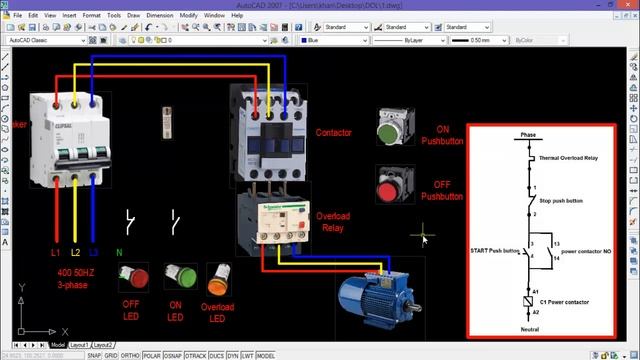This screenshot has width=640, height=360.
Task: Open the Properties palette icon
Action: pyautogui.click(x=231, y=27)
